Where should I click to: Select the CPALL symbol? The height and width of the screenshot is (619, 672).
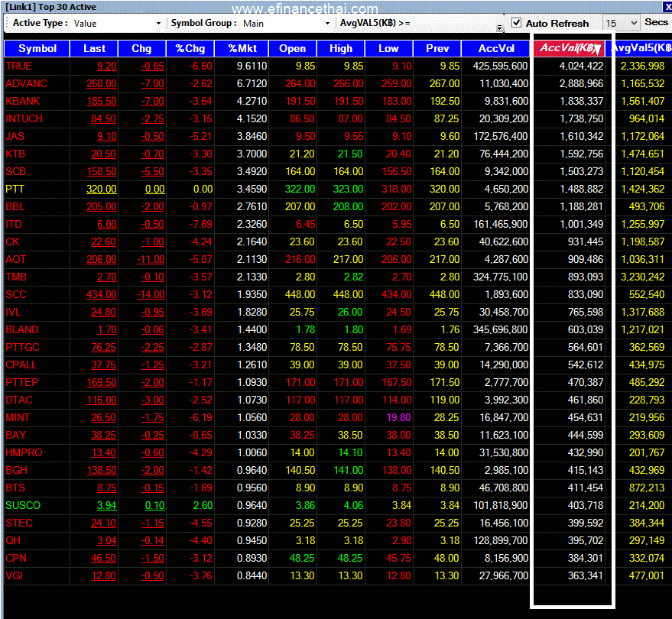click(21, 365)
